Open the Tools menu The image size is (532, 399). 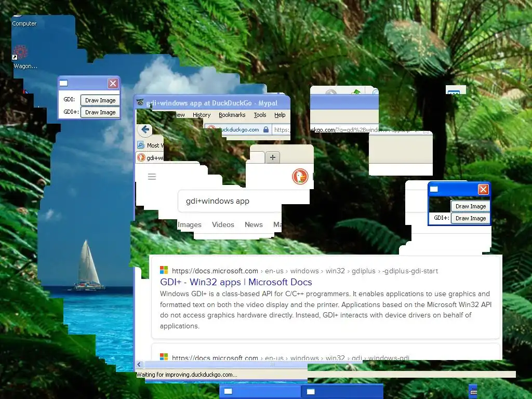click(260, 115)
